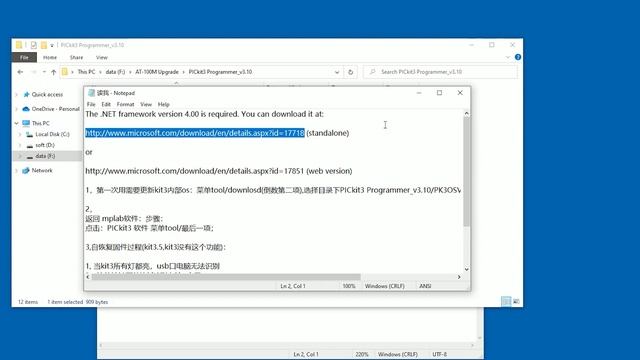Viewport: 640px width, 360px height.
Task: Switch to Explorer's View ribbon tab
Action: pos(102,58)
